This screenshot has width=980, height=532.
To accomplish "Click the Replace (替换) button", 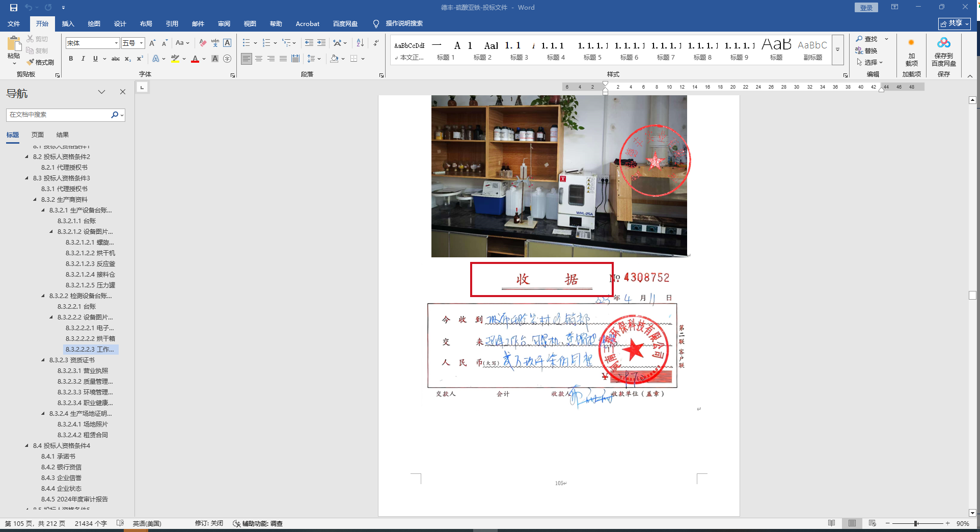I will (x=866, y=50).
